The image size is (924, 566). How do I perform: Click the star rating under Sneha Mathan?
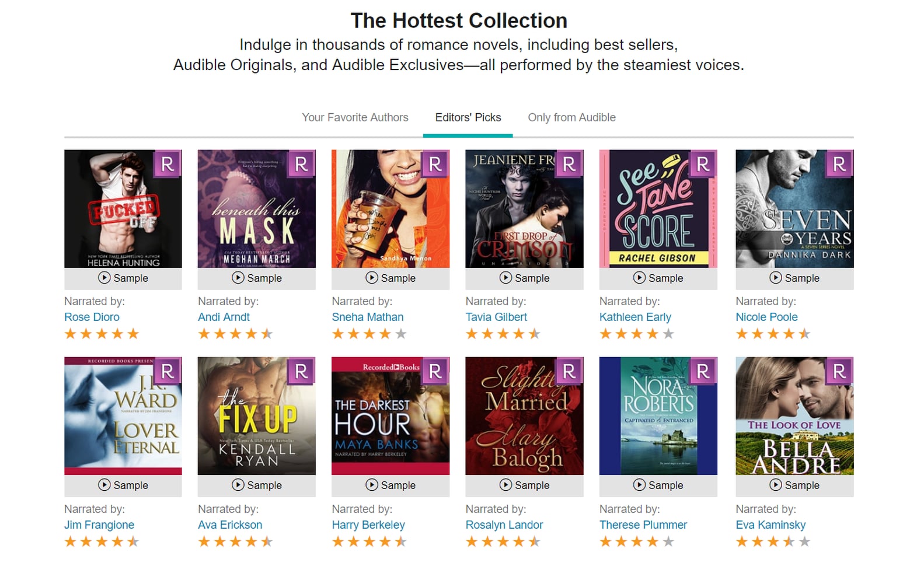pos(369,333)
